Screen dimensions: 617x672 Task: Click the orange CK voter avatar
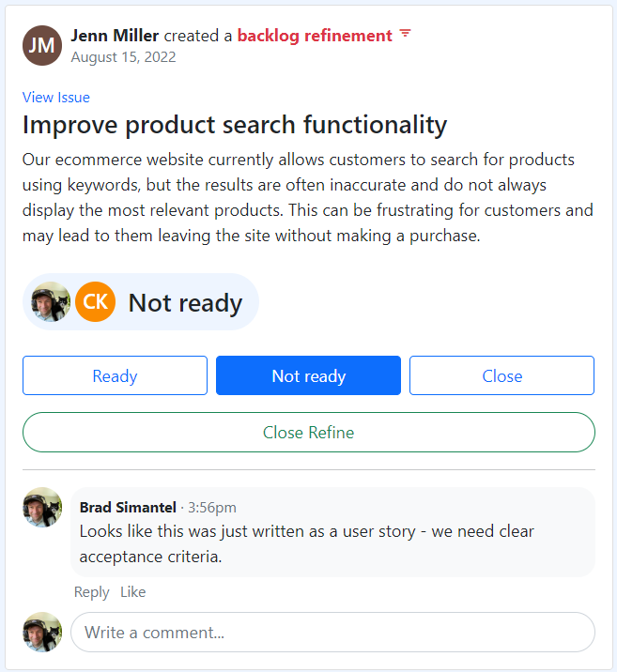96,302
